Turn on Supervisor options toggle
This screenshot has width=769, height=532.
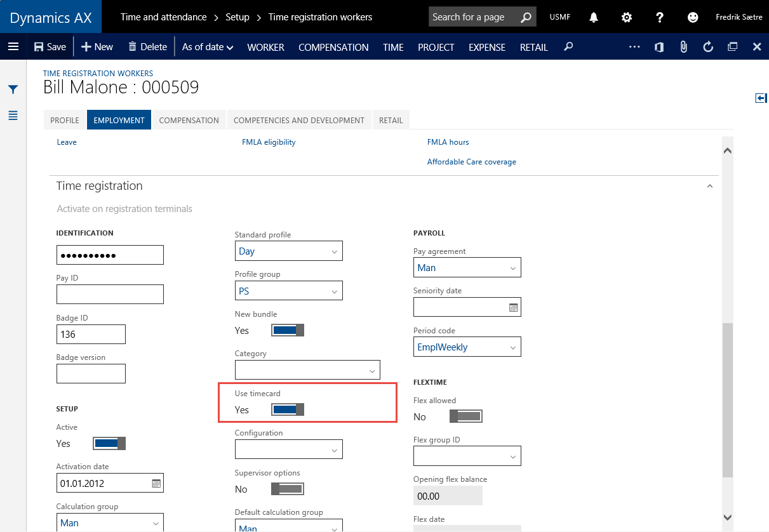(x=288, y=489)
